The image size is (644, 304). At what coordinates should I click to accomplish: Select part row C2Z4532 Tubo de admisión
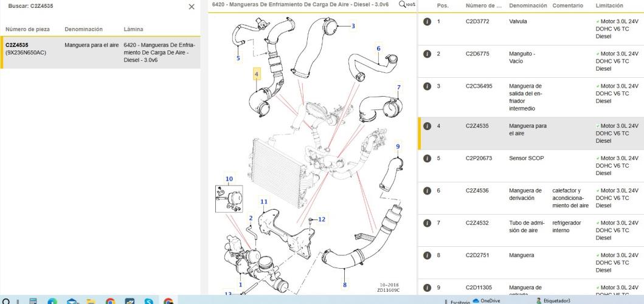(x=531, y=230)
